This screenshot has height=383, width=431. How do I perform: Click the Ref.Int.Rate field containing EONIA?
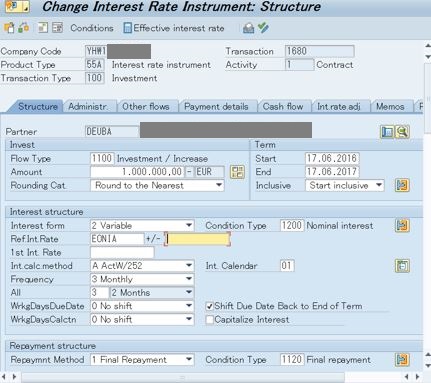[x=117, y=239]
